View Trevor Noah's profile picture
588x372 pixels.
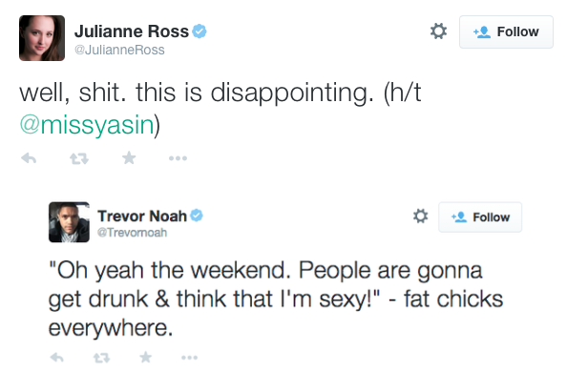click(69, 222)
